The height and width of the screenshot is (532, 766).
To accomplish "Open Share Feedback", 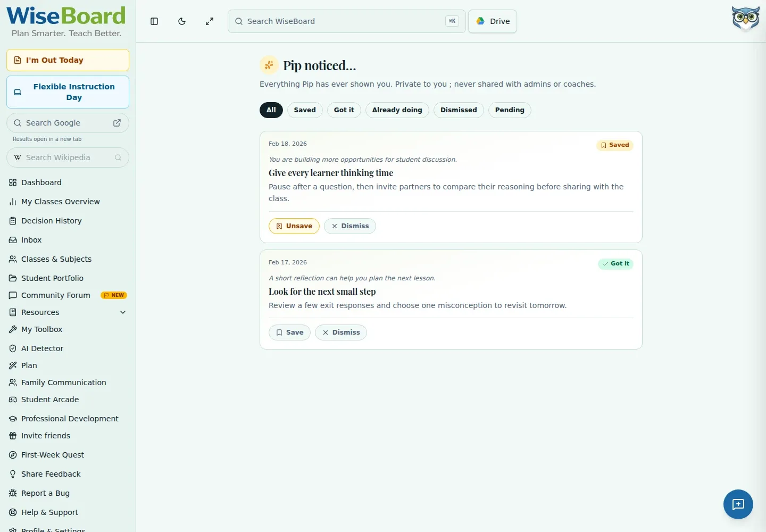I will coord(68,474).
